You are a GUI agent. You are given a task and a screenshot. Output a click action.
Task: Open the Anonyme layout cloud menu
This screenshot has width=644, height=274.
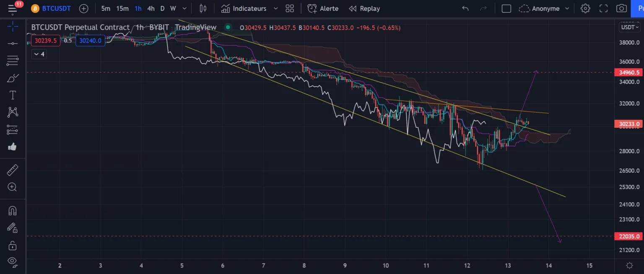coord(539,8)
